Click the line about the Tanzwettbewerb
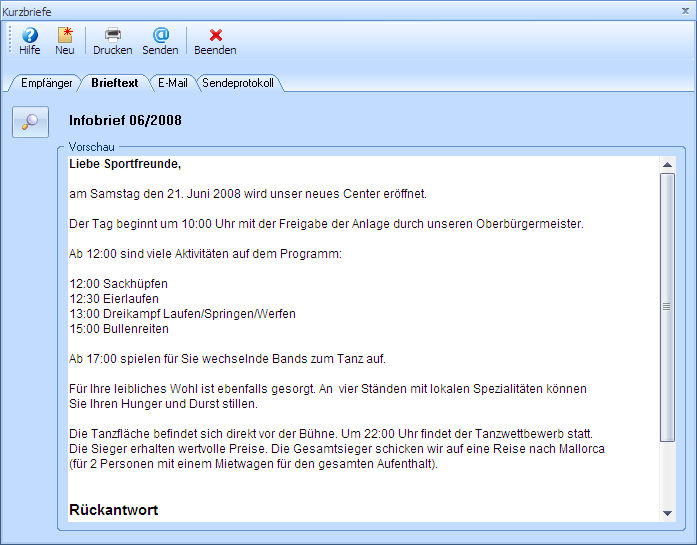The image size is (697, 545). pos(331,433)
